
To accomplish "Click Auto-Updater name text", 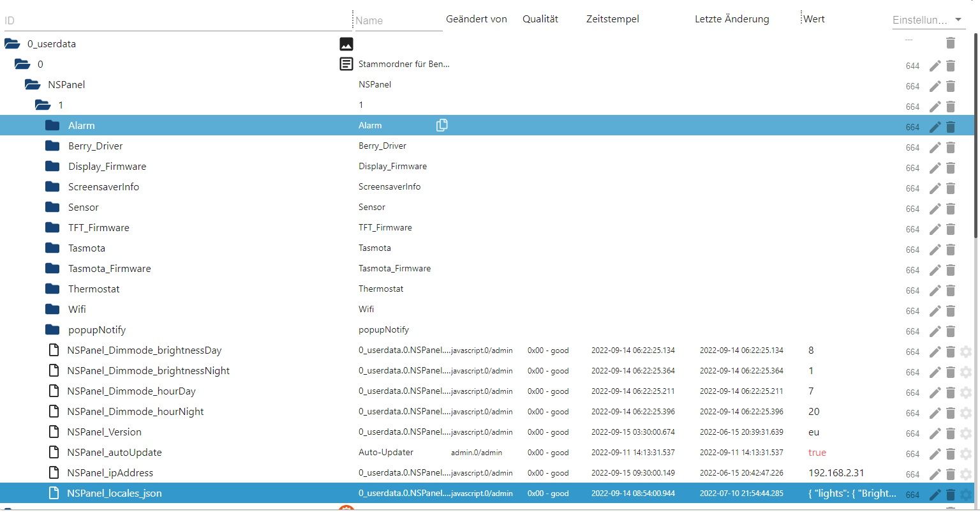I will coord(386,453).
